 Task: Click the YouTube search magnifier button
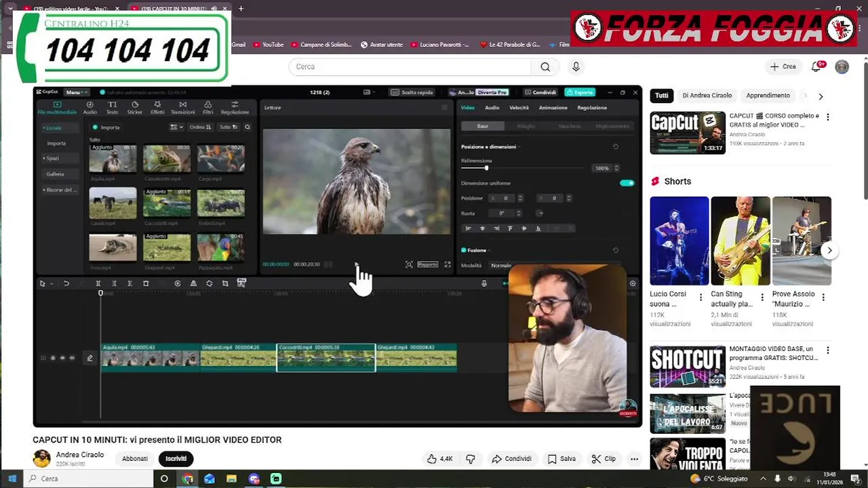tap(545, 66)
